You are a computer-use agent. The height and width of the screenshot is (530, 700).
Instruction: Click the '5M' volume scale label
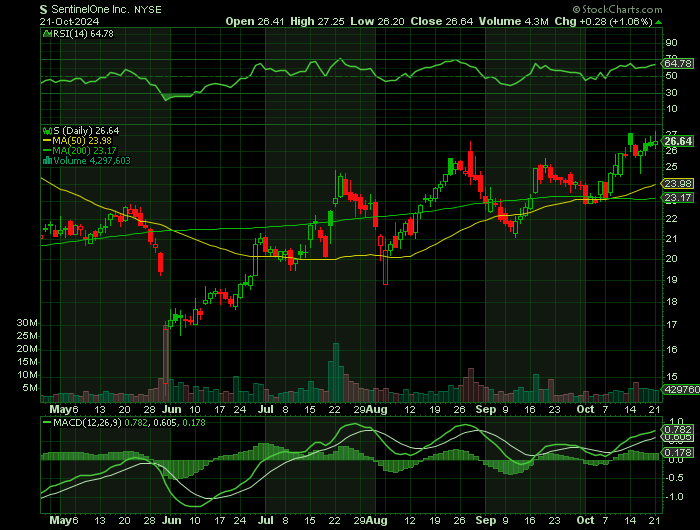coord(30,388)
